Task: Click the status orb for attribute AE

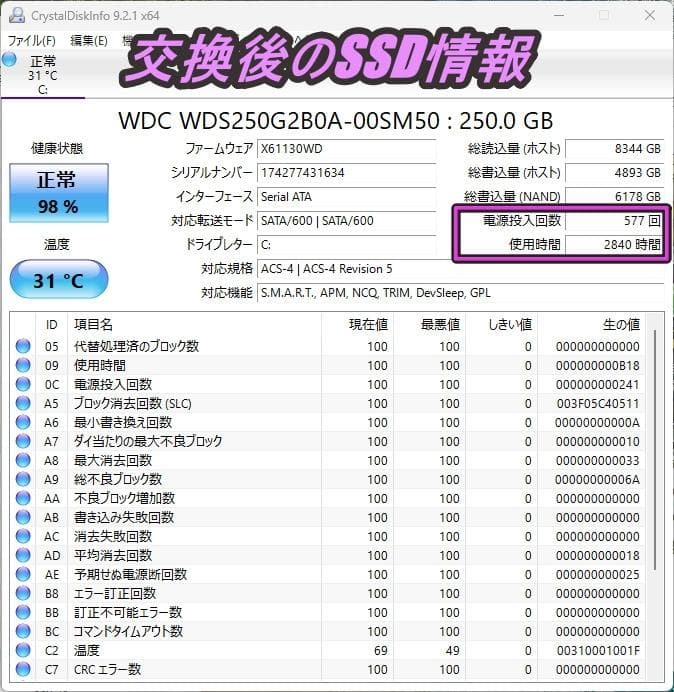Action: point(23,574)
